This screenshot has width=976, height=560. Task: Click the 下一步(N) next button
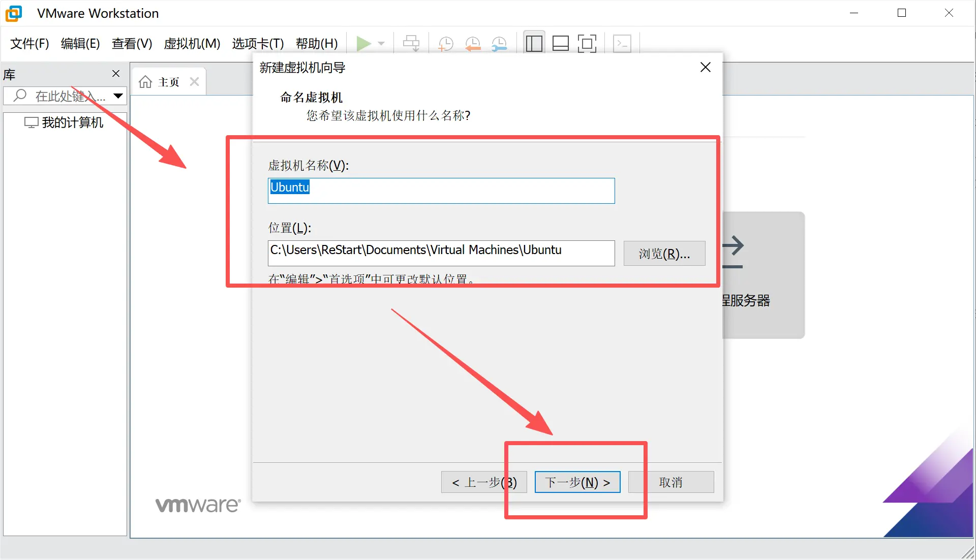click(577, 482)
